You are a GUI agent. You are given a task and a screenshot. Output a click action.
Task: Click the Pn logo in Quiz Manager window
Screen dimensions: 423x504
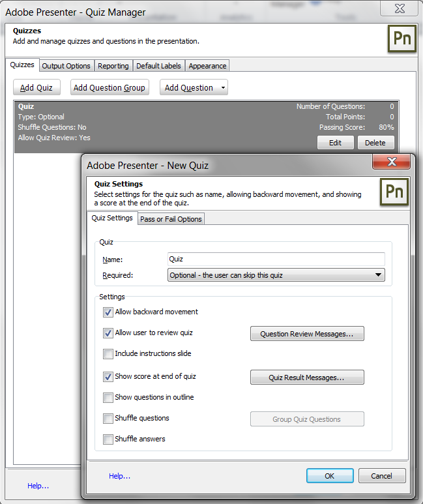(401, 38)
